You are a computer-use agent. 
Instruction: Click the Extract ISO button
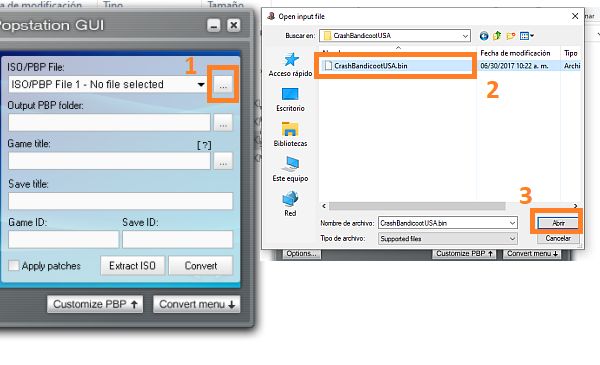coord(132,266)
